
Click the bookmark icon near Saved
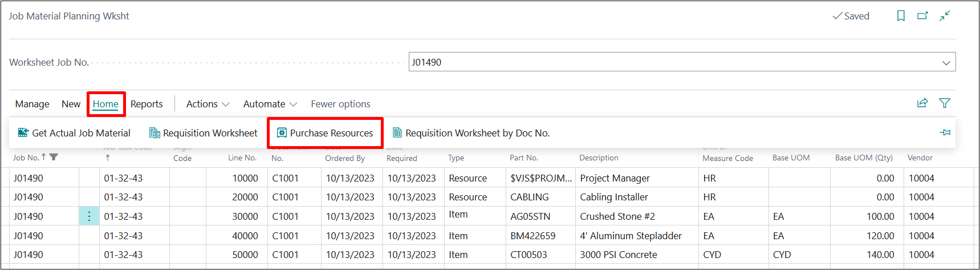click(x=901, y=16)
